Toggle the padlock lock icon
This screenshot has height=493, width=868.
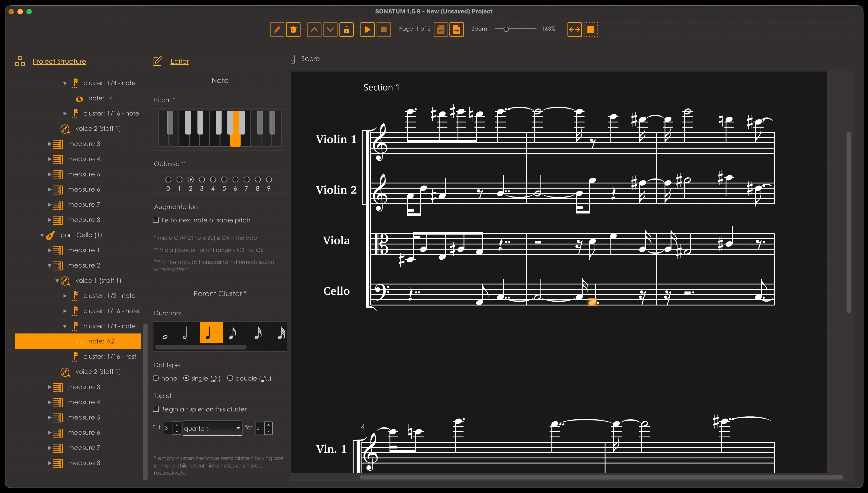347,29
